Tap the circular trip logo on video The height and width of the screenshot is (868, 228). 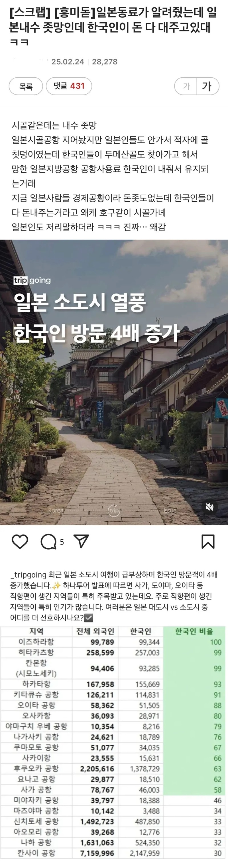(114, 511)
